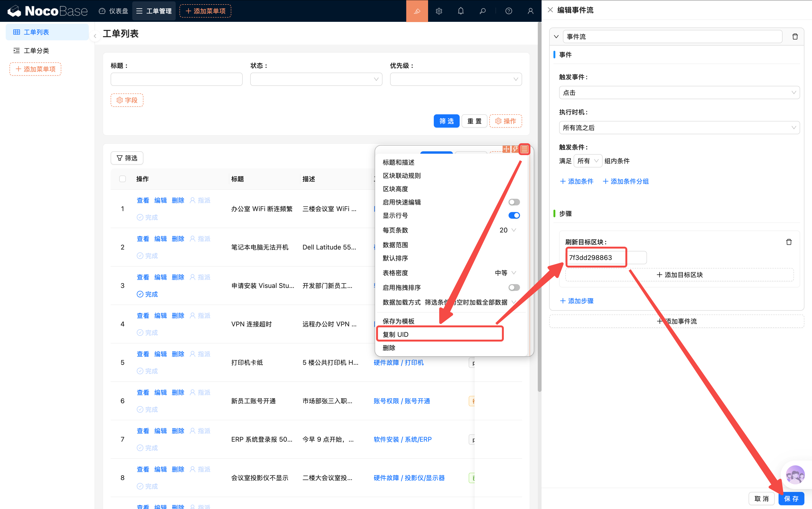Open the 触发事件 dropdown
Image resolution: width=812 pixels, height=509 pixels.
(x=679, y=93)
